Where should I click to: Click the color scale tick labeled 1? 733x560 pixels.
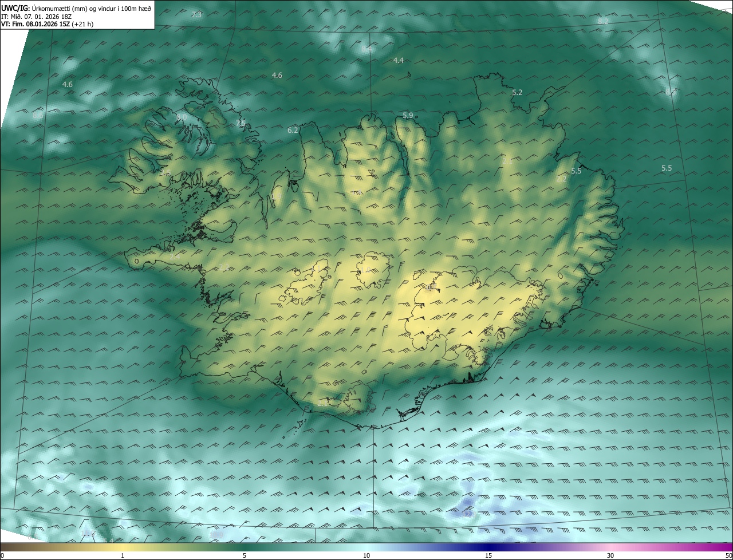pos(123,556)
